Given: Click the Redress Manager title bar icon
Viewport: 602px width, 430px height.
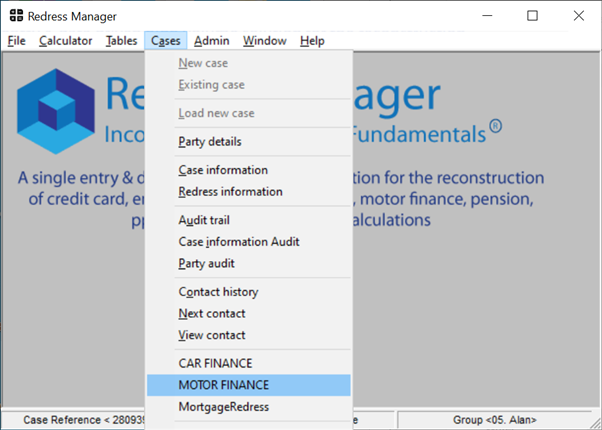Looking at the screenshot, I should pos(16,16).
